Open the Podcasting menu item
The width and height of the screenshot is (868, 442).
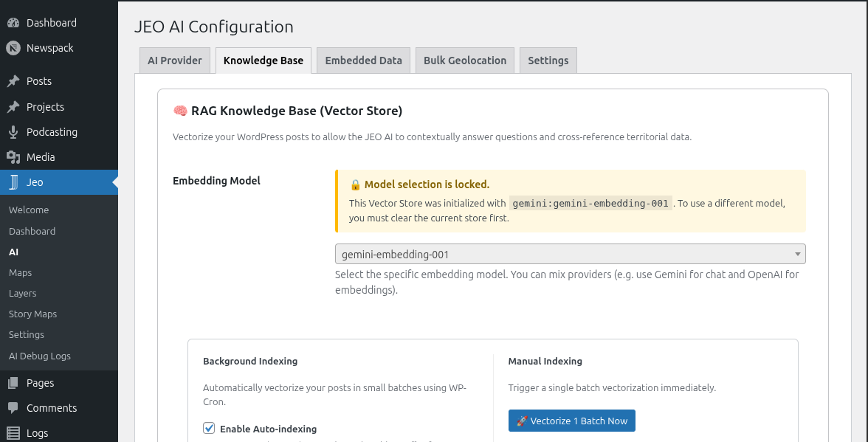click(59, 132)
